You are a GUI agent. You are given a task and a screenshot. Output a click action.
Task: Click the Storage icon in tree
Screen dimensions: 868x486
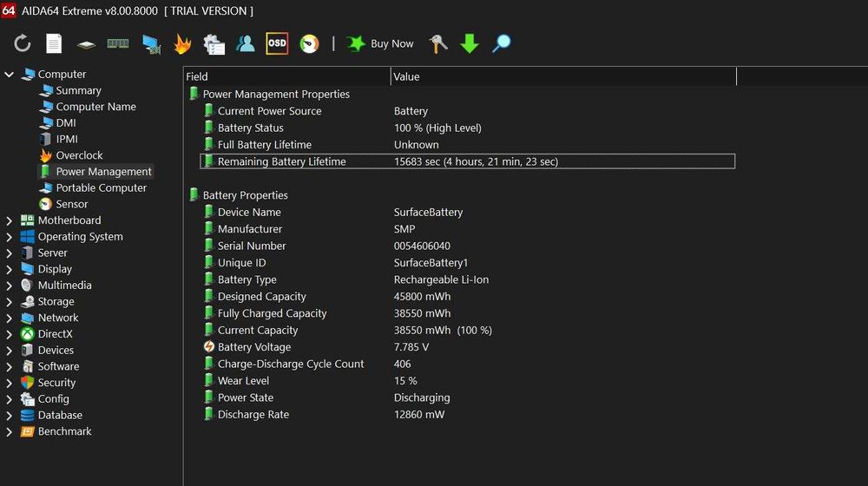click(x=27, y=302)
